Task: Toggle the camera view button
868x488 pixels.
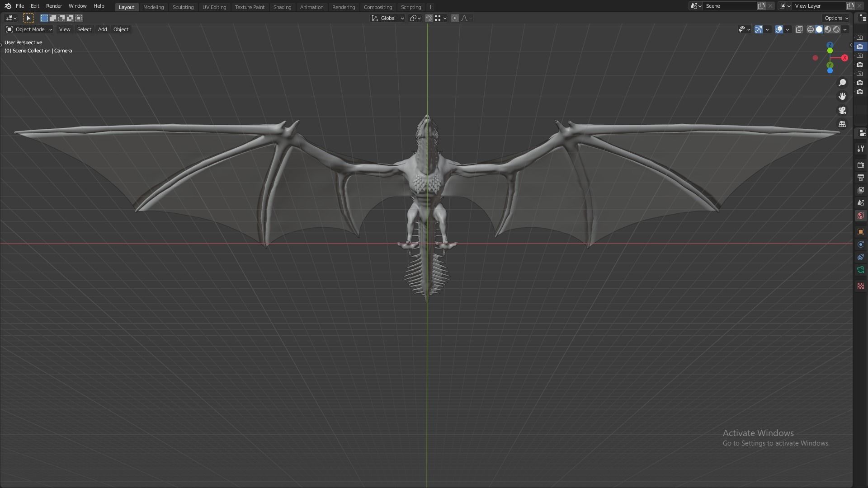Action: [842, 110]
